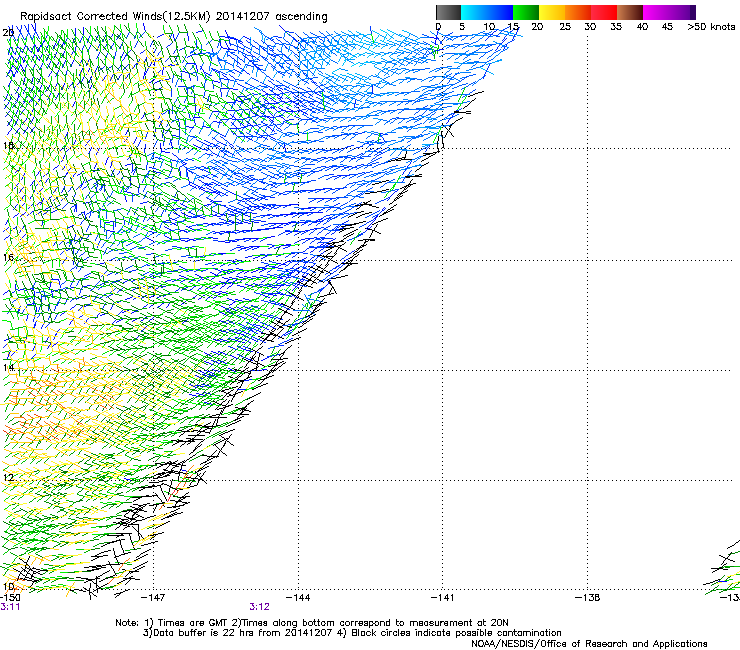Click the gray 0-5 knots color swatch
The width and height of the screenshot is (740, 650).
[x=448, y=12]
